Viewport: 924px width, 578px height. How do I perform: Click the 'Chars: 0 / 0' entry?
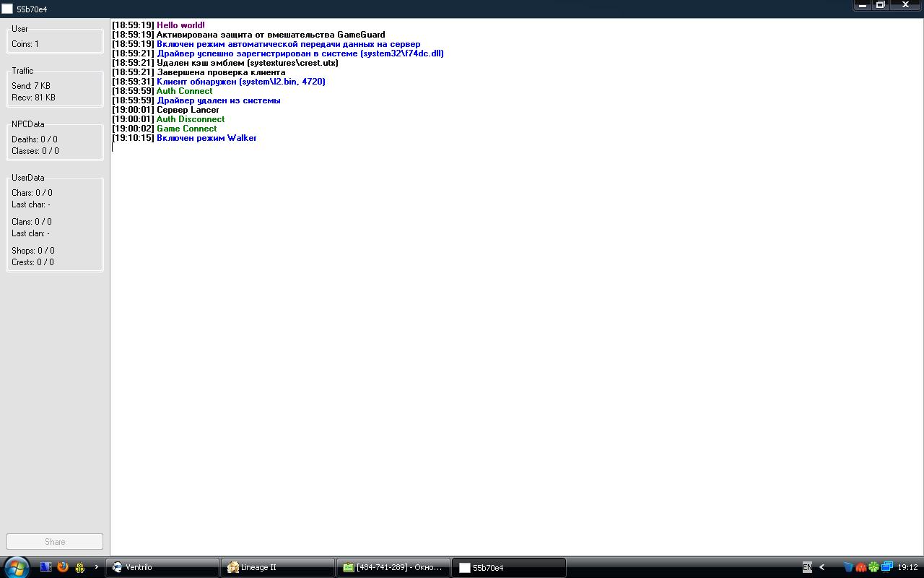(x=32, y=193)
